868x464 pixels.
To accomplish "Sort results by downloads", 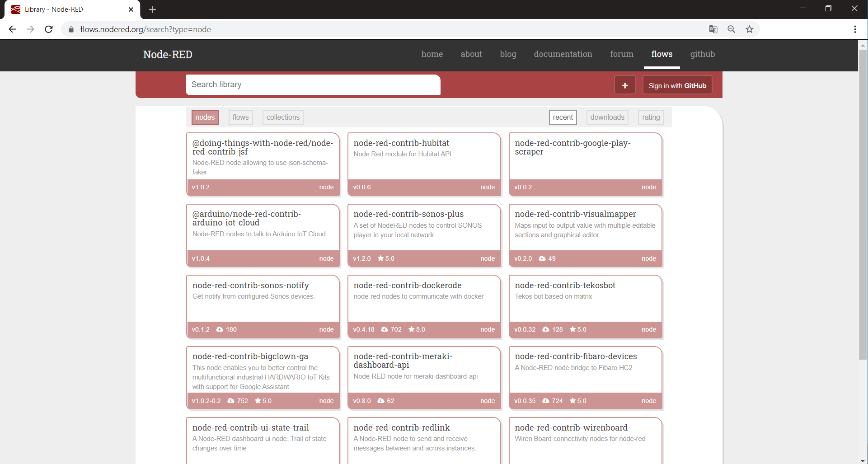I will point(607,117).
